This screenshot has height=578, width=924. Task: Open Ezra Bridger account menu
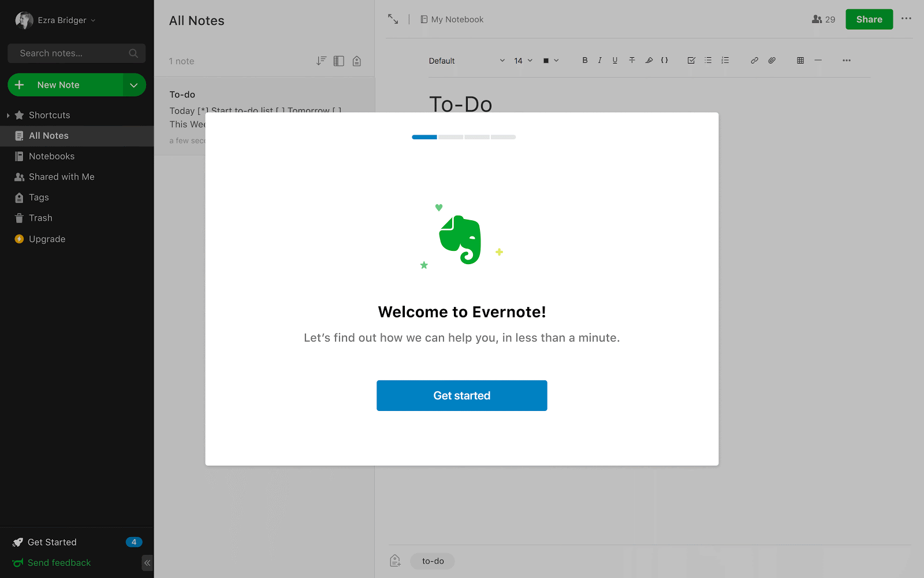[55, 20]
